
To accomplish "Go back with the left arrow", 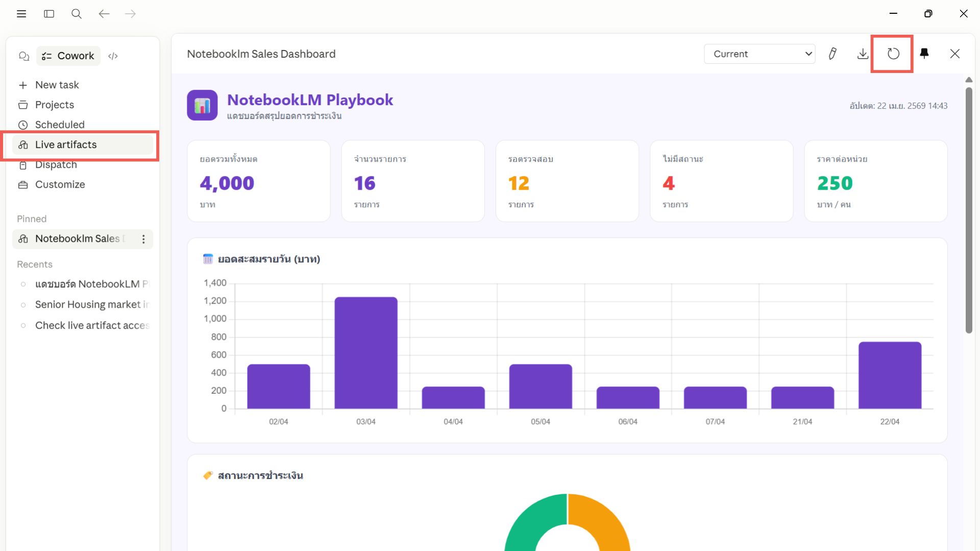I will tap(104, 14).
